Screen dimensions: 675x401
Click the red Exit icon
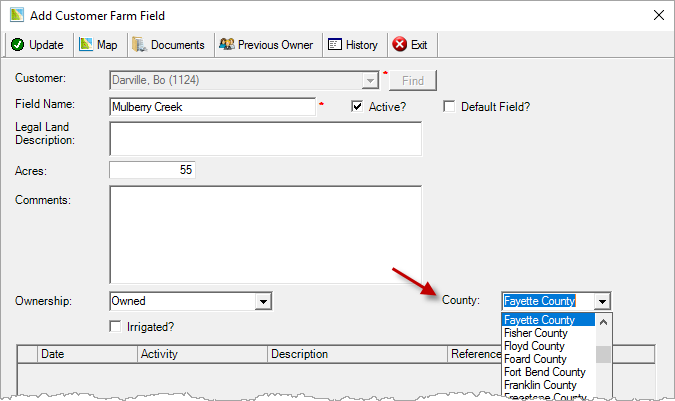tap(399, 44)
